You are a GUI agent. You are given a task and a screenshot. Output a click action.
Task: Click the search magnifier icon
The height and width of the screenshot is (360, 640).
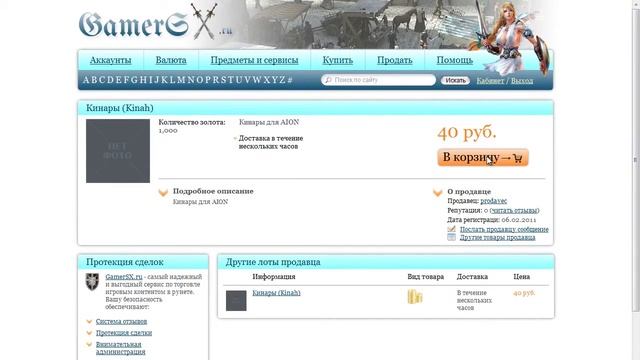pos(328,80)
